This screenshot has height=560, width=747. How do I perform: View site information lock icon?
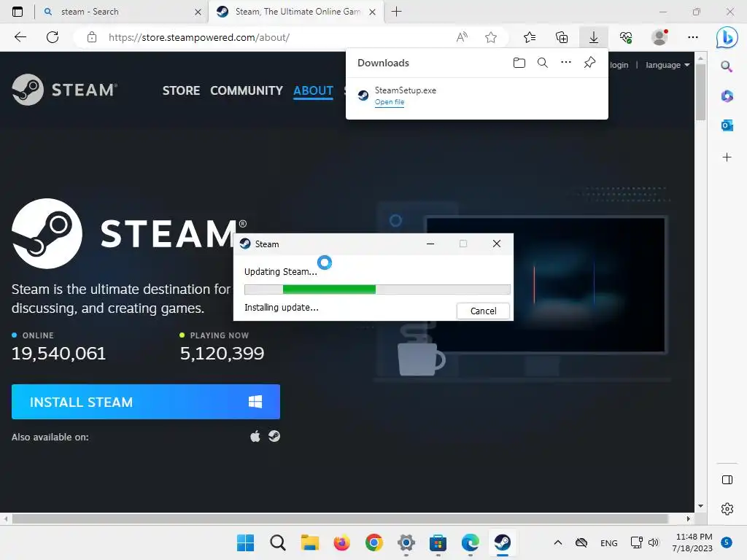click(x=92, y=37)
